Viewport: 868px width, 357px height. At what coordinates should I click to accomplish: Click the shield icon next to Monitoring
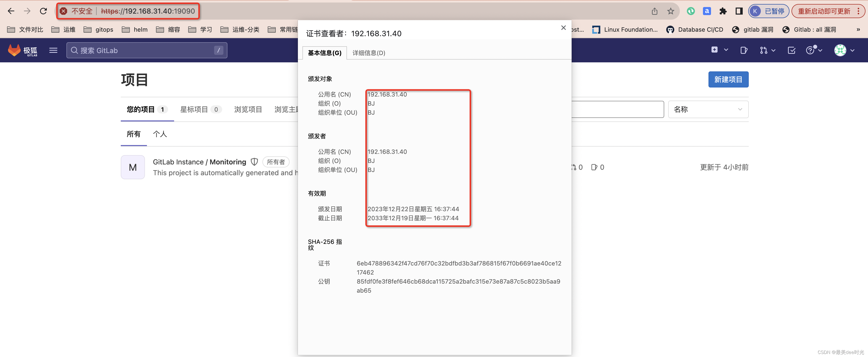254,162
